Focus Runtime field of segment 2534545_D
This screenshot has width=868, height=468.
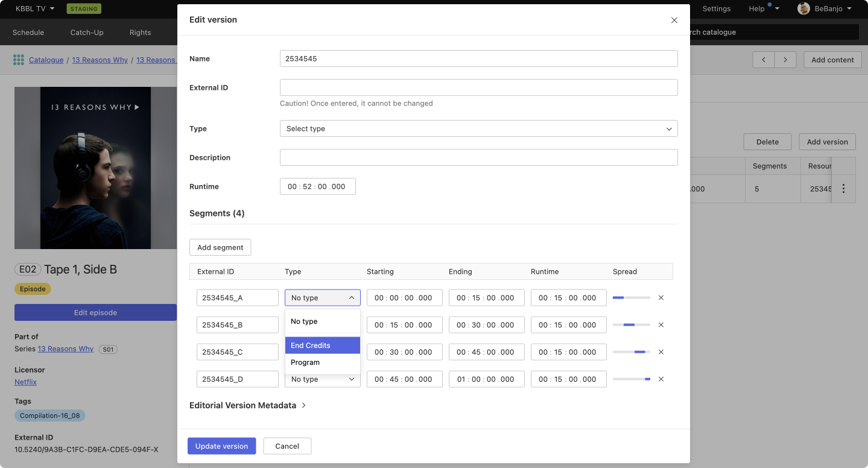pyautogui.click(x=569, y=379)
